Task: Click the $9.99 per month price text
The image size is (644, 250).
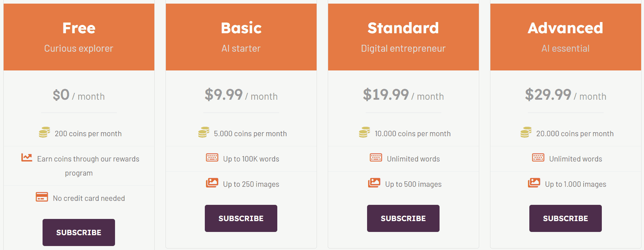Action: tap(241, 95)
